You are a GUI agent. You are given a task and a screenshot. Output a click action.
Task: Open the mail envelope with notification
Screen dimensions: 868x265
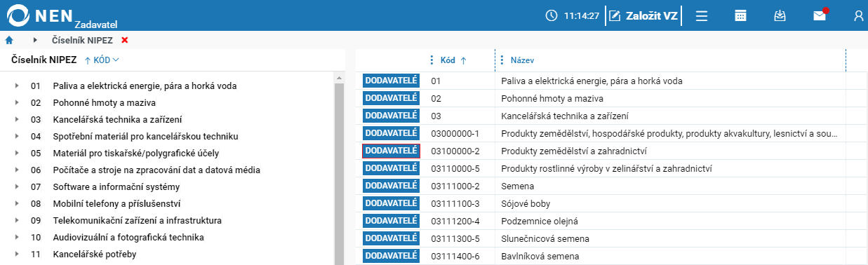[820, 15]
